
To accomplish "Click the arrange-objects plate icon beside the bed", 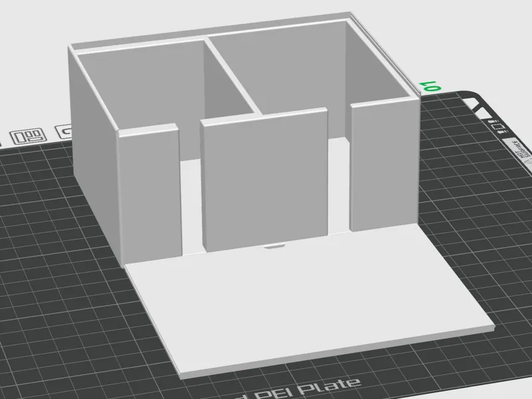I will click(x=28, y=137).
